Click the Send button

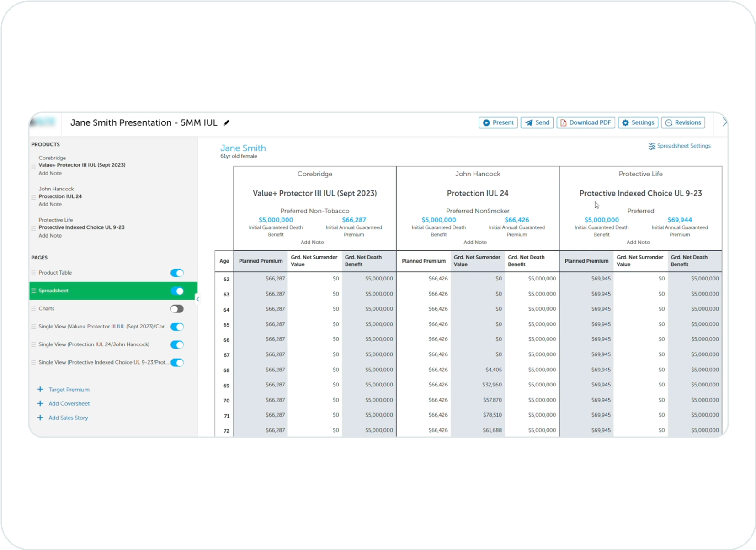537,123
